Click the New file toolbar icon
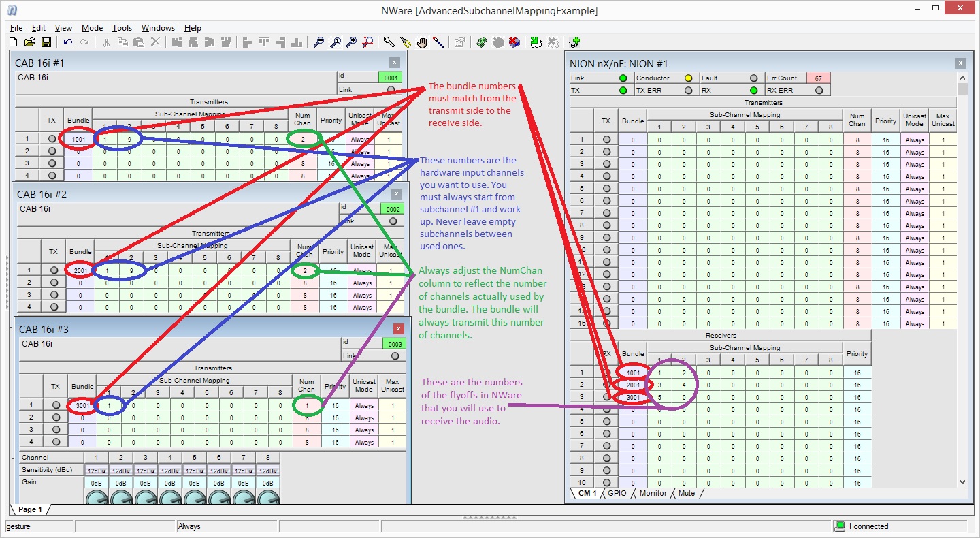 [14, 42]
